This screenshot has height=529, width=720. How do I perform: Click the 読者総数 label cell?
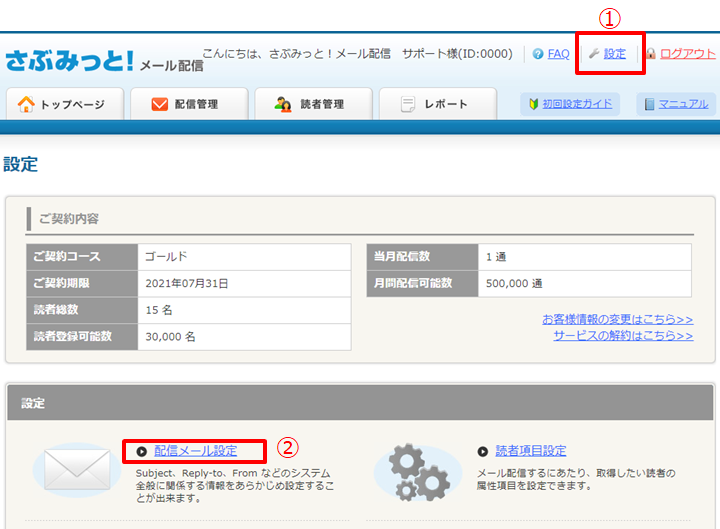(82, 310)
